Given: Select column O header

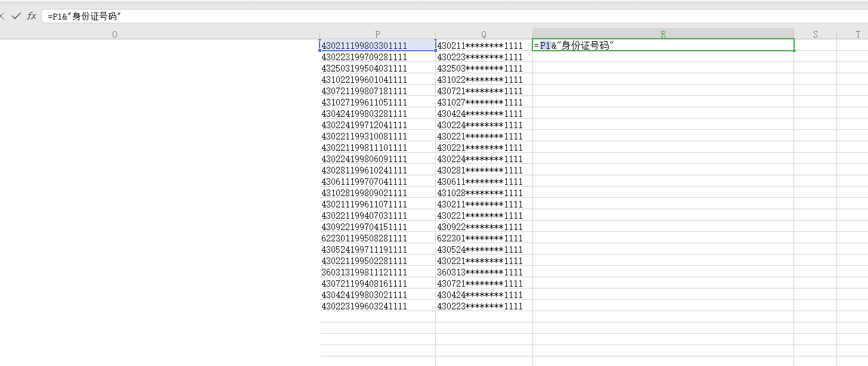Looking at the screenshot, I should [114, 35].
